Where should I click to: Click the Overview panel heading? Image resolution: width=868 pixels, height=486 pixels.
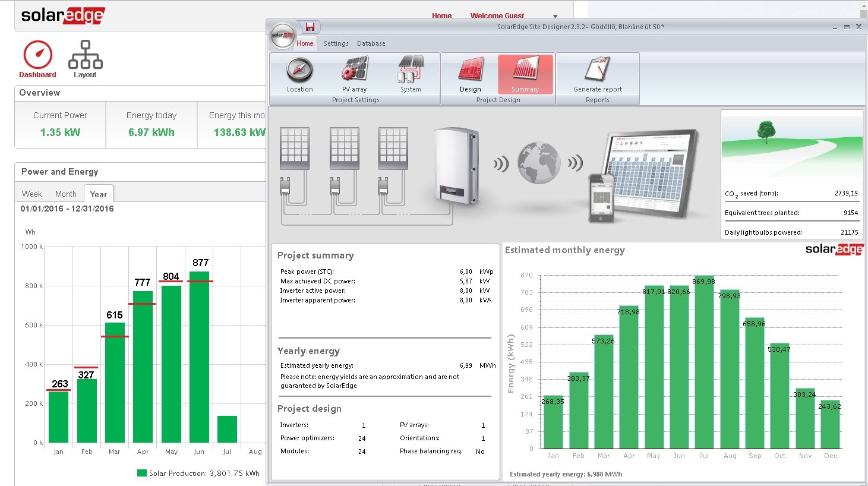pyautogui.click(x=39, y=93)
